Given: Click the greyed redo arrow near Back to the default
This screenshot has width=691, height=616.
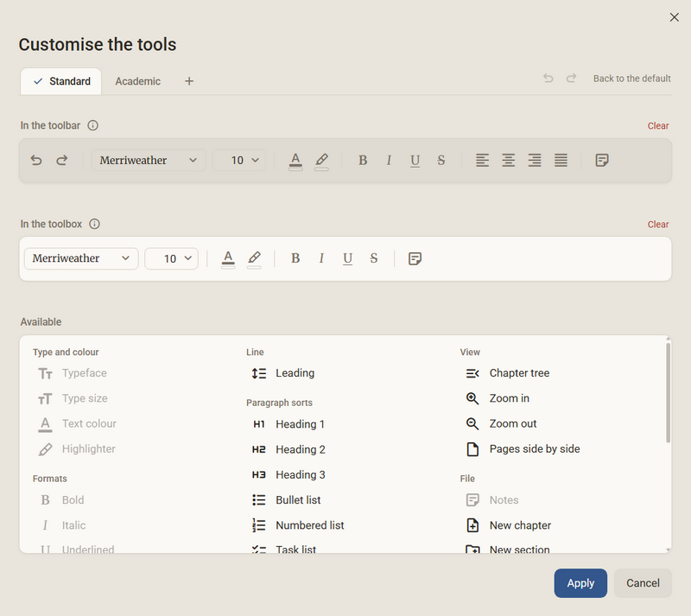Looking at the screenshot, I should [x=572, y=78].
